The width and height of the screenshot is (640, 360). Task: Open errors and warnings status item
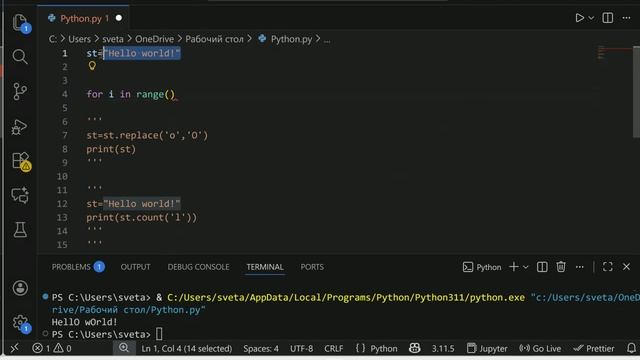tap(52, 348)
